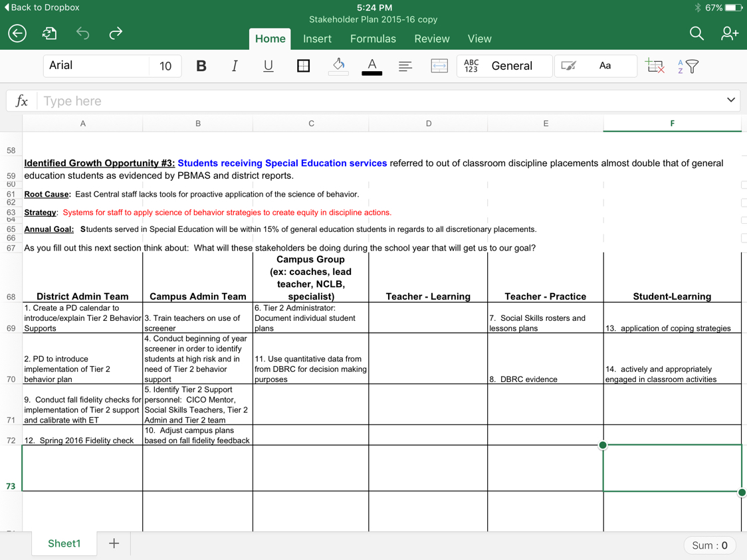Screen dimensions: 747x560
Task: Switch to the Formulas tab
Action: tap(373, 39)
